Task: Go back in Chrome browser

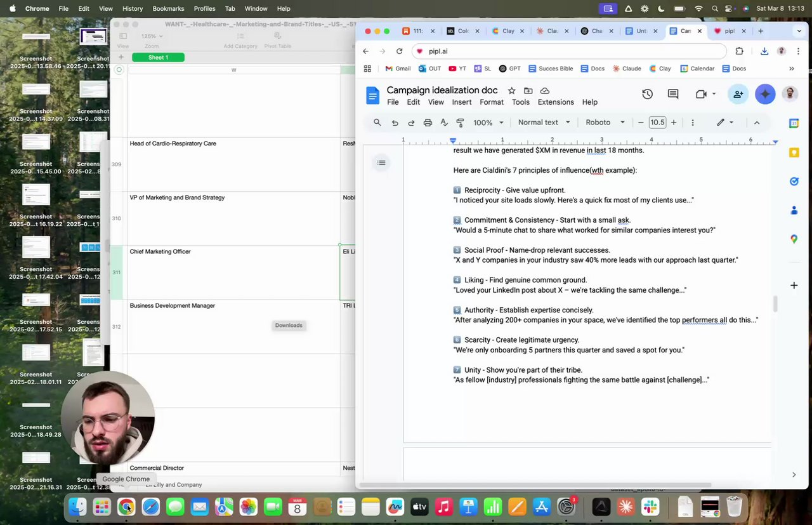Action: (366, 51)
